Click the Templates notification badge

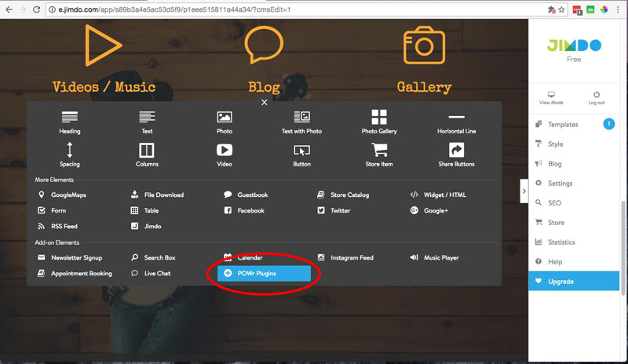(609, 124)
